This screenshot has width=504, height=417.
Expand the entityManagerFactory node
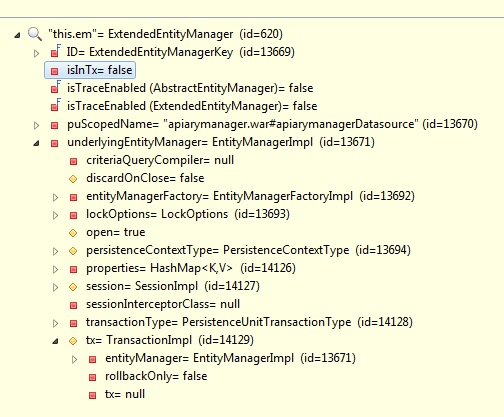(56, 197)
